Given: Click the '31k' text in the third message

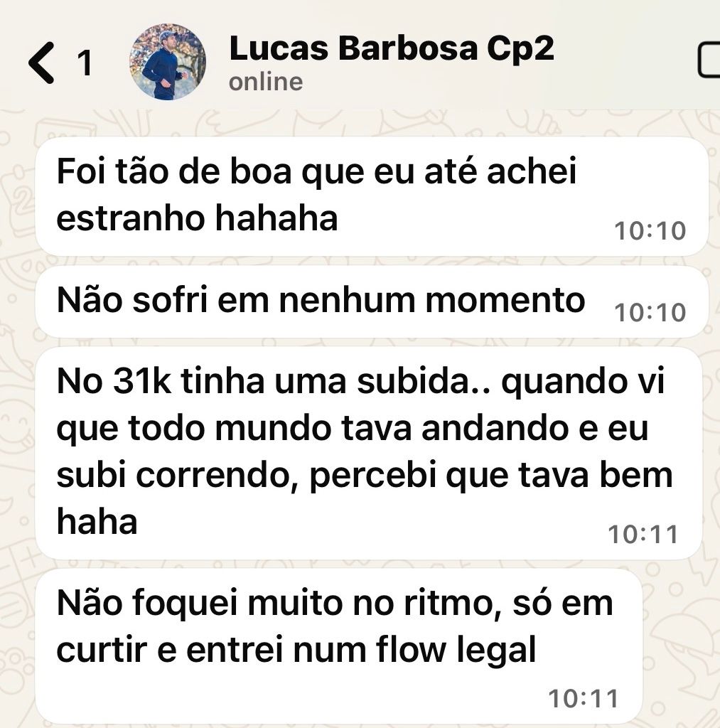Looking at the screenshot, I should (x=142, y=381).
